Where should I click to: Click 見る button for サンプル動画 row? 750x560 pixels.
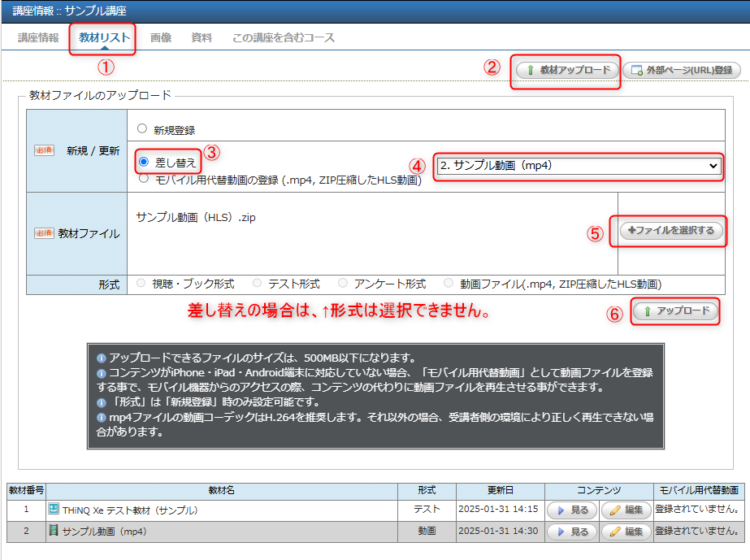pyautogui.click(x=572, y=532)
